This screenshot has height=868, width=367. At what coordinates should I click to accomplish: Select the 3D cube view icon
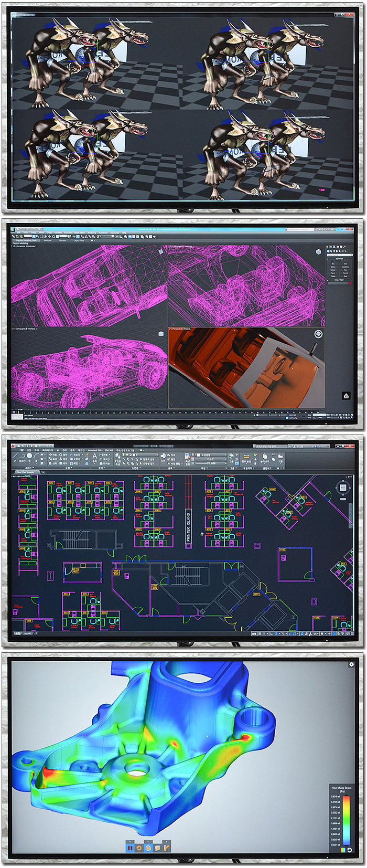point(148,848)
